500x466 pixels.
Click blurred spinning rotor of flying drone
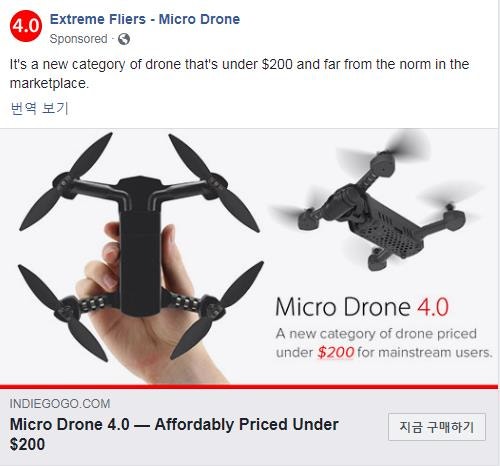pos(405,145)
